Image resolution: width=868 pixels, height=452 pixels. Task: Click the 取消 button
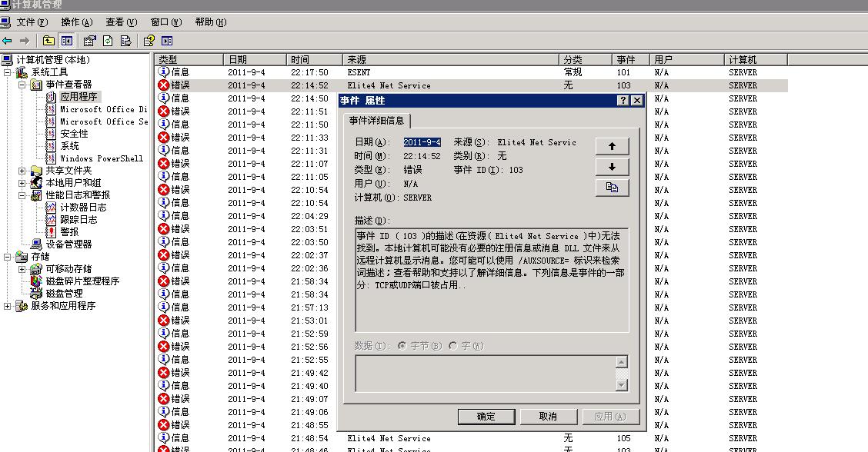(548, 417)
